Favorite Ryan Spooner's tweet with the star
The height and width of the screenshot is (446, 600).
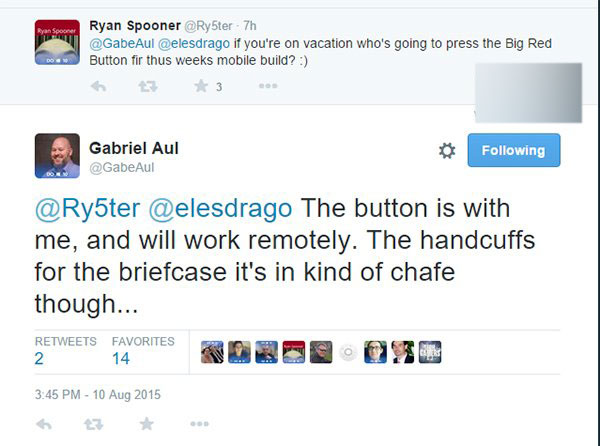click(x=199, y=87)
